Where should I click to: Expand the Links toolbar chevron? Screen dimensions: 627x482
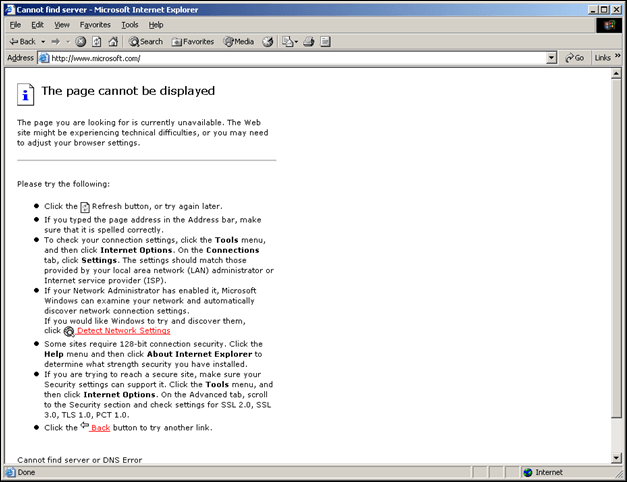618,56
